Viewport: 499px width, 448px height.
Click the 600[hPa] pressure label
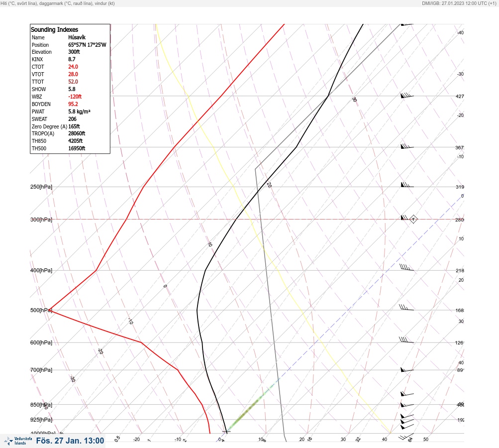pyautogui.click(x=41, y=342)
